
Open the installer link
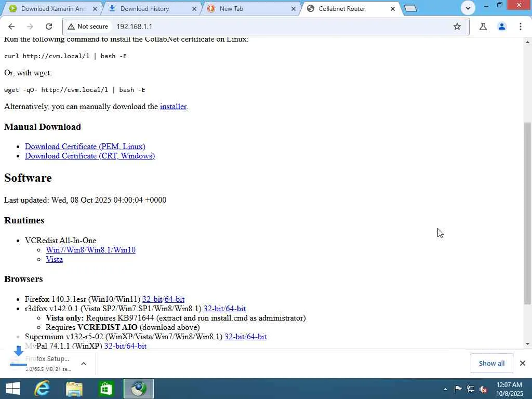pos(173,107)
